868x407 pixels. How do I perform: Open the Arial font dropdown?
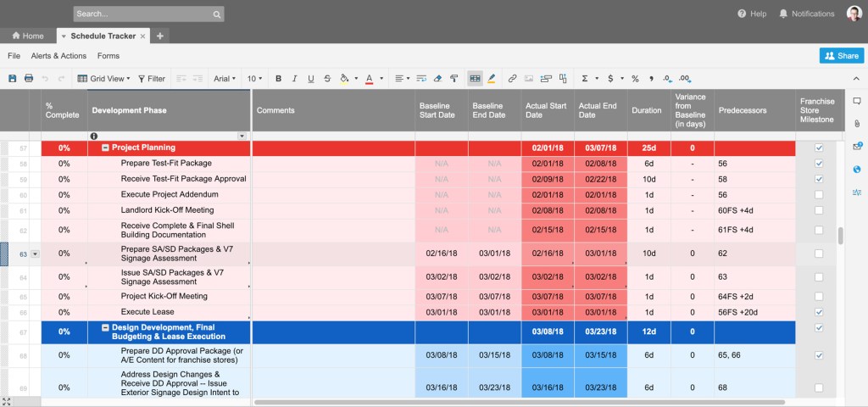224,79
